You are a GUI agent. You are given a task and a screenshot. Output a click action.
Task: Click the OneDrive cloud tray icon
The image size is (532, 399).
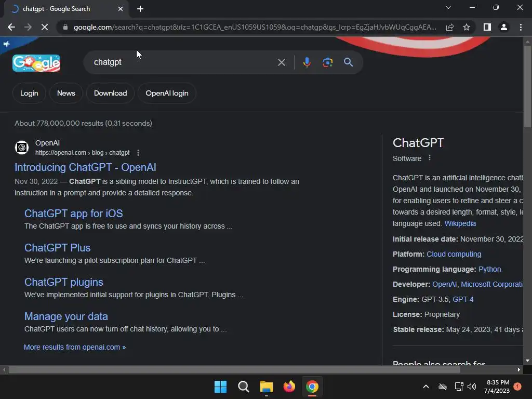pyautogui.click(x=443, y=387)
